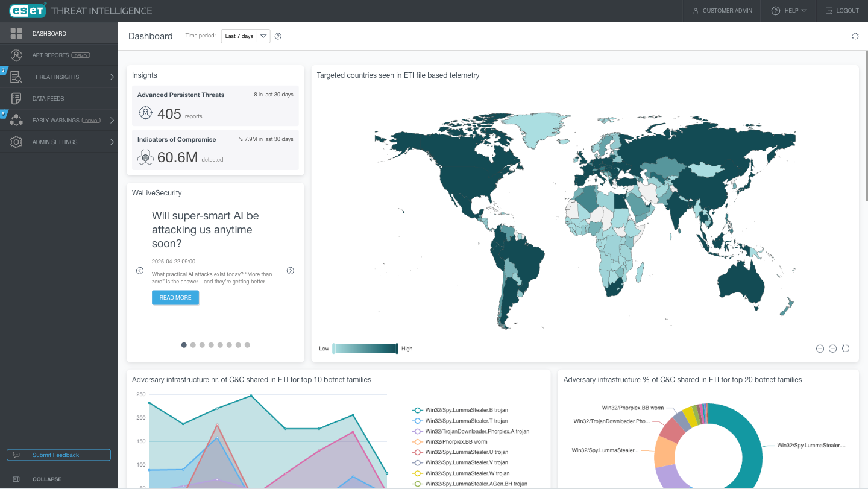Image resolution: width=868 pixels, height=489 pixels.
Task: Click the Collapse sidebar label
Action: 47,479
